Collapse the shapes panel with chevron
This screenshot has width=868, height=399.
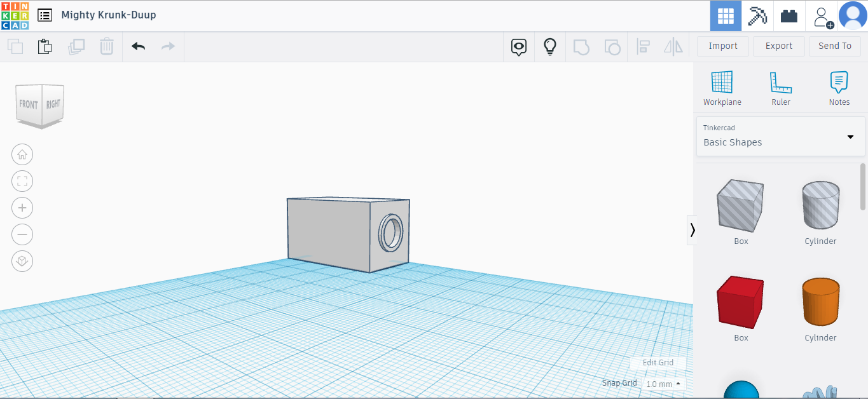[692, 230]
